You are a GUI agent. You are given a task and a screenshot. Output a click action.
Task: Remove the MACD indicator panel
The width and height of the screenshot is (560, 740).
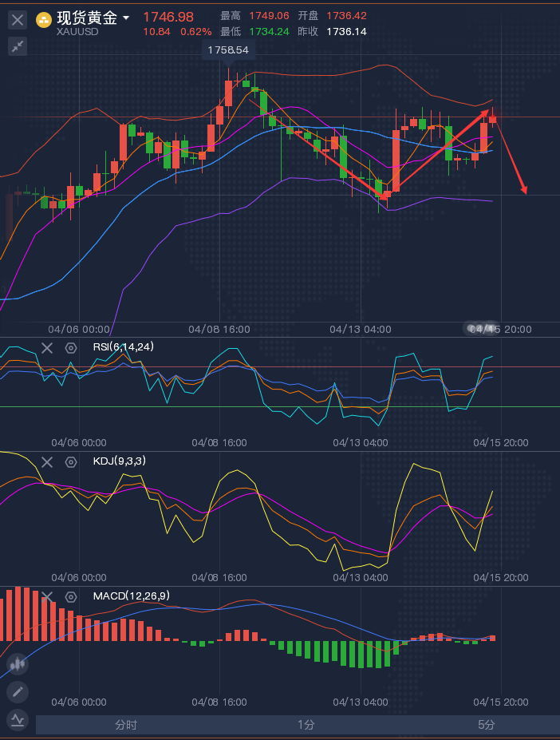47,596
